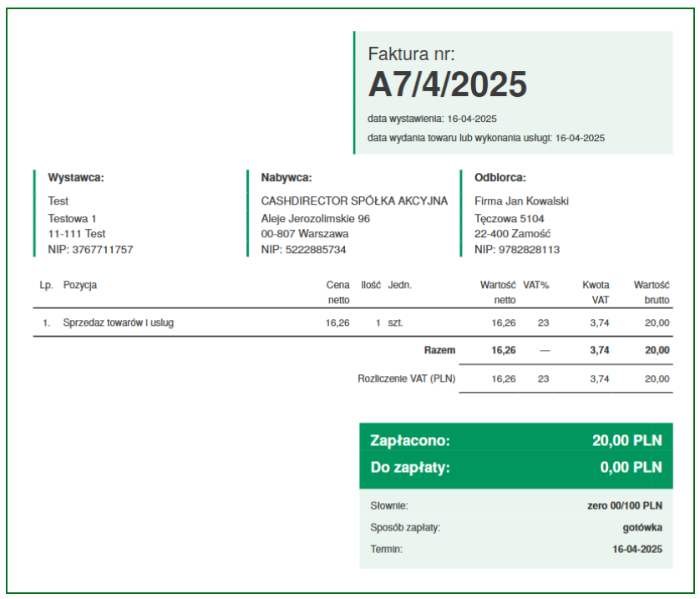
Task: Click the issuer city '11-111 Test'
Action: pos(76,234)
